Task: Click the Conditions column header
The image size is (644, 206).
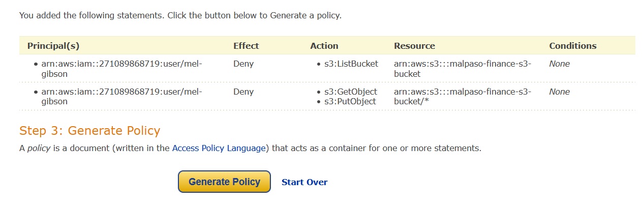Action: click(x=573, y=46)
